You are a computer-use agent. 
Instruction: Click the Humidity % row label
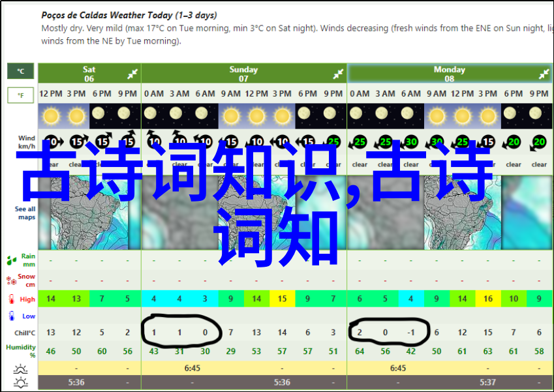21,351
